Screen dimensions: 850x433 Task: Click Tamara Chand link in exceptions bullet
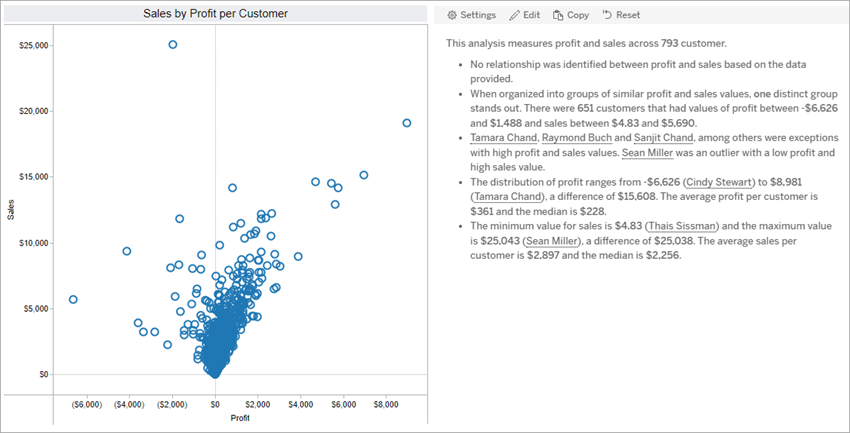(503, 138)
